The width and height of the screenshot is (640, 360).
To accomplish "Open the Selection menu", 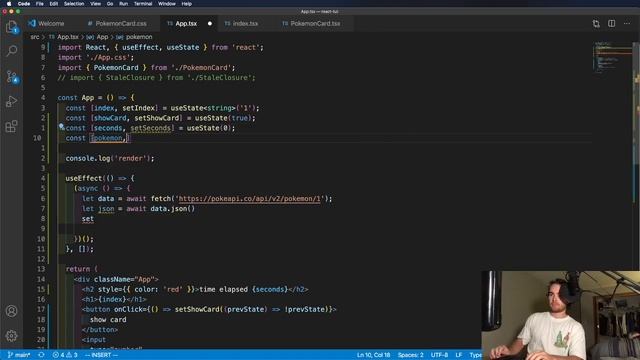I will [74, 4].
